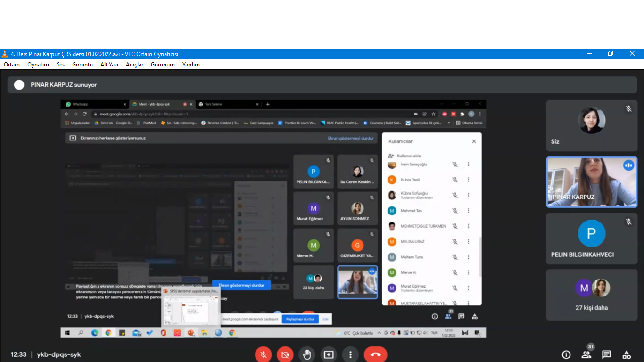Open the chat messages icon
Screen dimensions: 644x362
point(606,354)
